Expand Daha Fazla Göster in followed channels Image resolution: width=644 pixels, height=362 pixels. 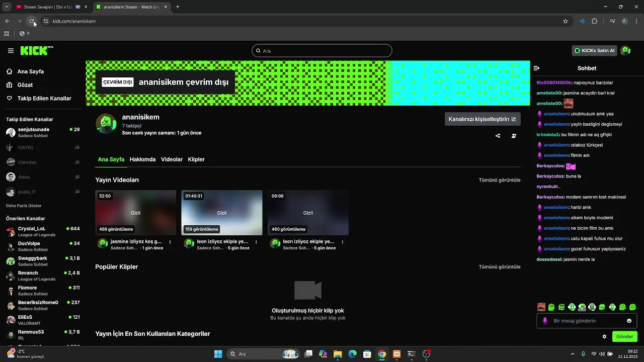24,206
